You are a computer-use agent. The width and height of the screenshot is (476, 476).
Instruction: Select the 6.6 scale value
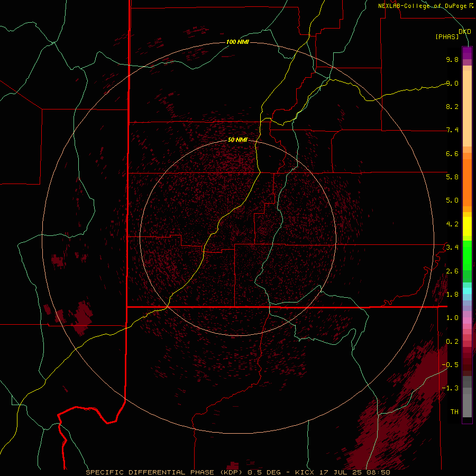[x=452, y=153]
